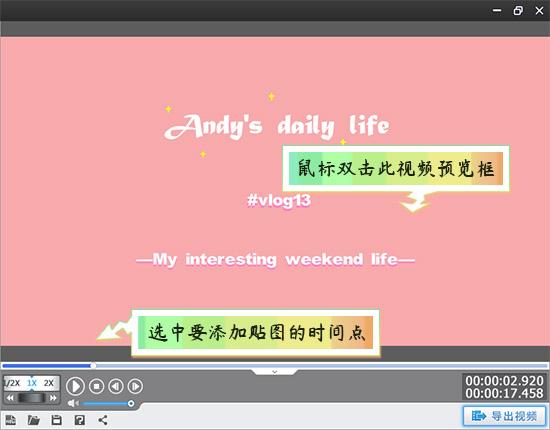Play the video preview
Image resolution: width=550 pixels, height=430 pixels.
tap(75, 386)
